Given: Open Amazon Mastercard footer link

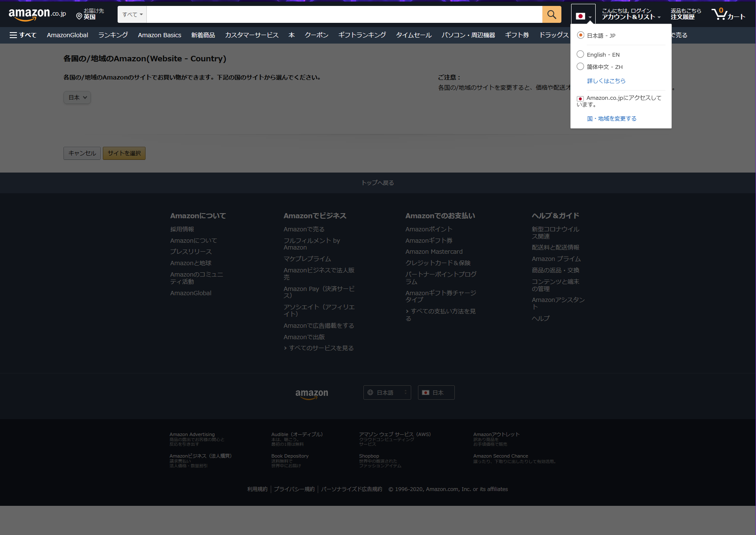Looking at the screenshot, I should (x=434, y=252).
